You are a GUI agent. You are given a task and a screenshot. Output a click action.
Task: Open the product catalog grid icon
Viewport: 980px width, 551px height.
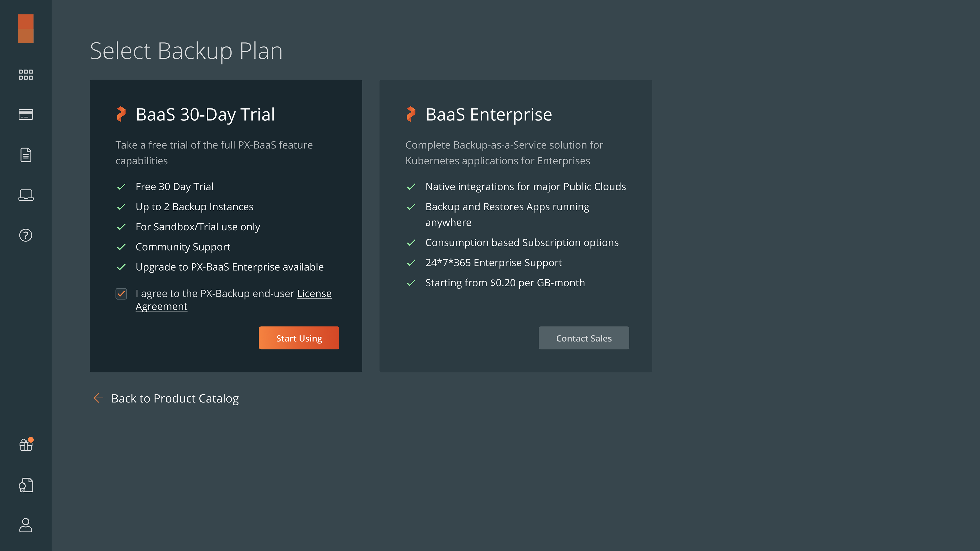26,75
